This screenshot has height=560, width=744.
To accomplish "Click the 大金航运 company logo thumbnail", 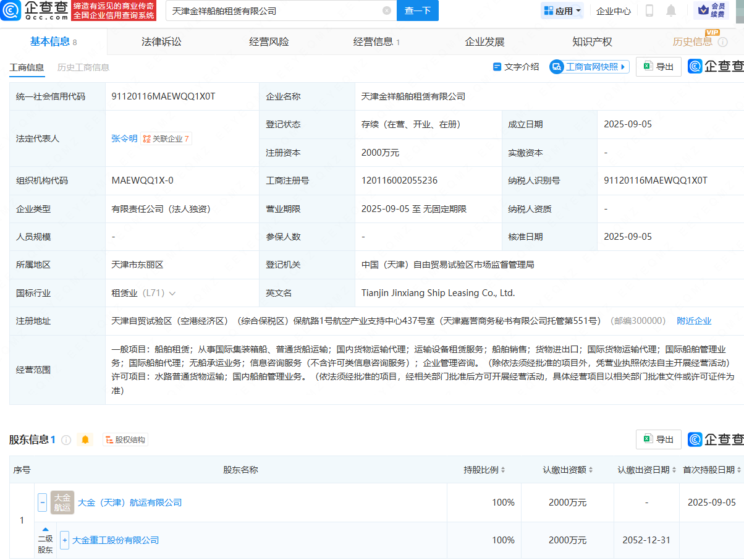I will click(x=62, y=503).
